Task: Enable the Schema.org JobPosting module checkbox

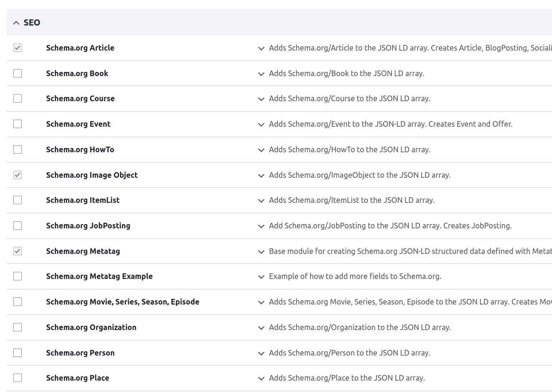Action: 17,226
